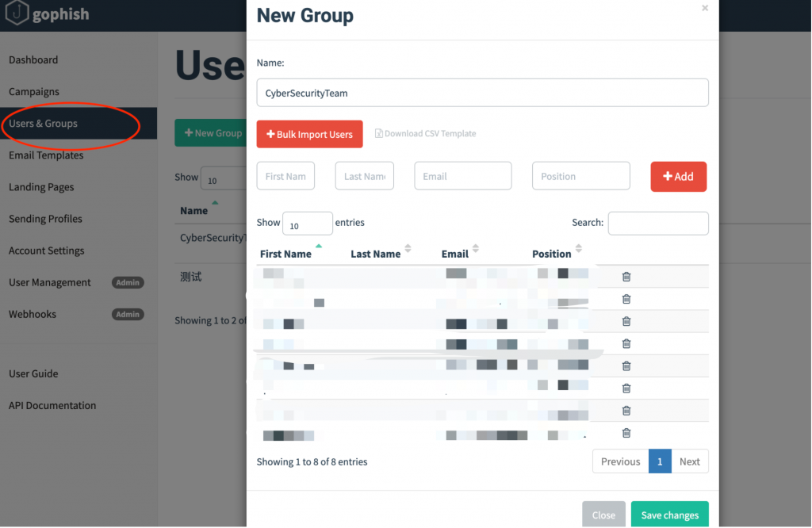The width and height of the screenshot is (812, 528).
Task: Sort the table by Email column
Action: [x=455, y=254]
